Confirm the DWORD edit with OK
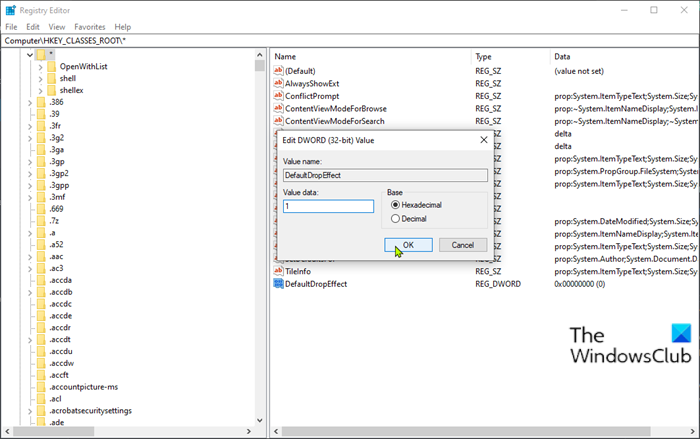 pyautogui.click(x=408, y=245)
